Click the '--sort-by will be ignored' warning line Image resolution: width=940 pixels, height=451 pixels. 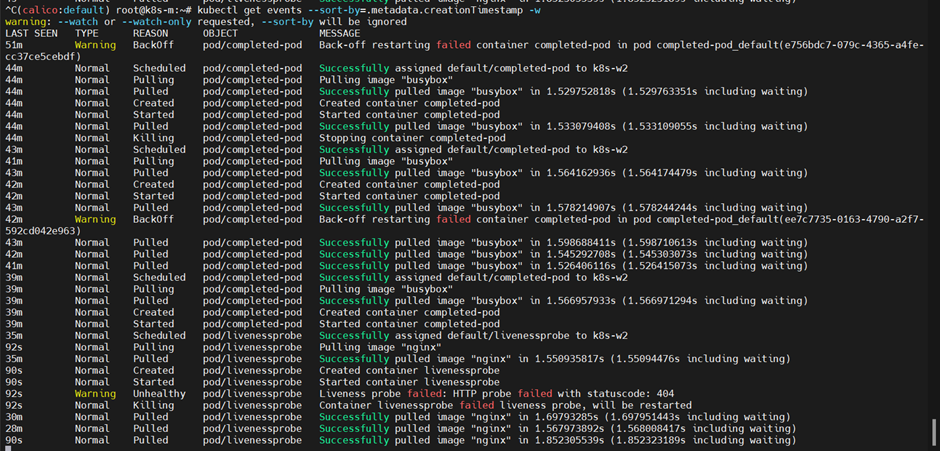click(205, 22)
